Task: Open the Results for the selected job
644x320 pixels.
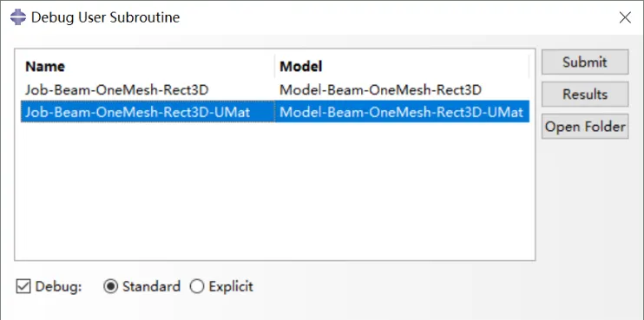Action: 585,95
